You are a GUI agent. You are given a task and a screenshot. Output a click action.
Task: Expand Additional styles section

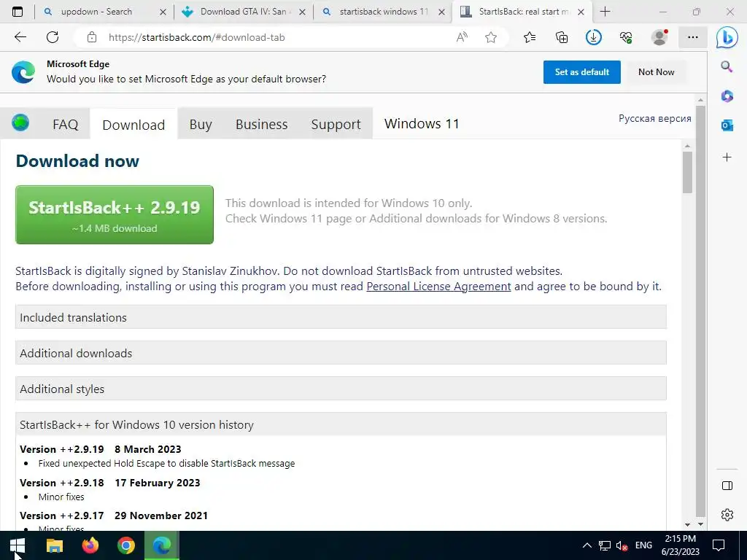point(341,389)
